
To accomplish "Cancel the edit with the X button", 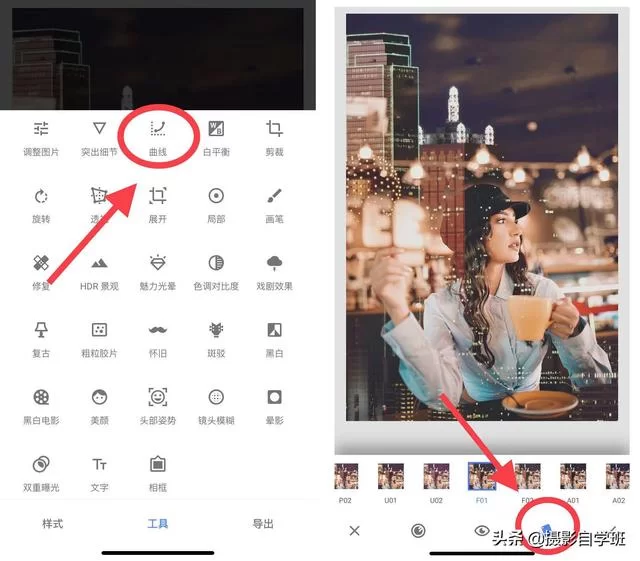I will click(354, 531).
